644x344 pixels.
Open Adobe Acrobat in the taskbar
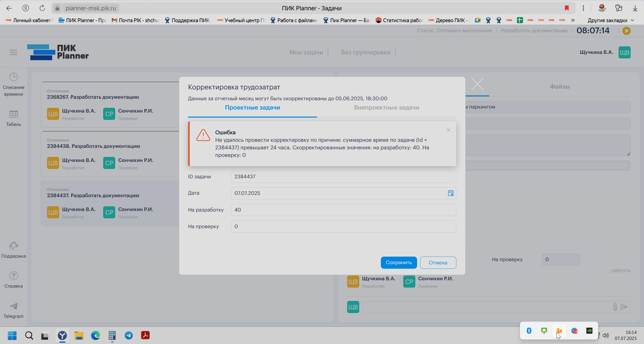pos(145,335)
